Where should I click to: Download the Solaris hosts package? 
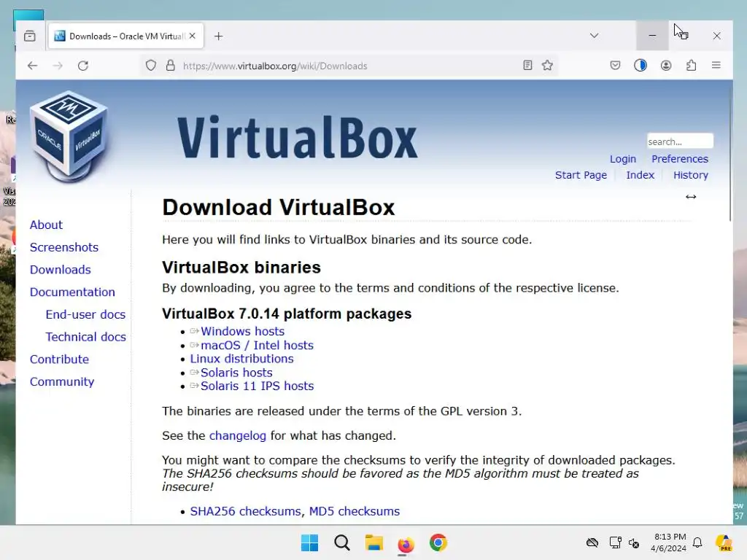tap(236, 373)
